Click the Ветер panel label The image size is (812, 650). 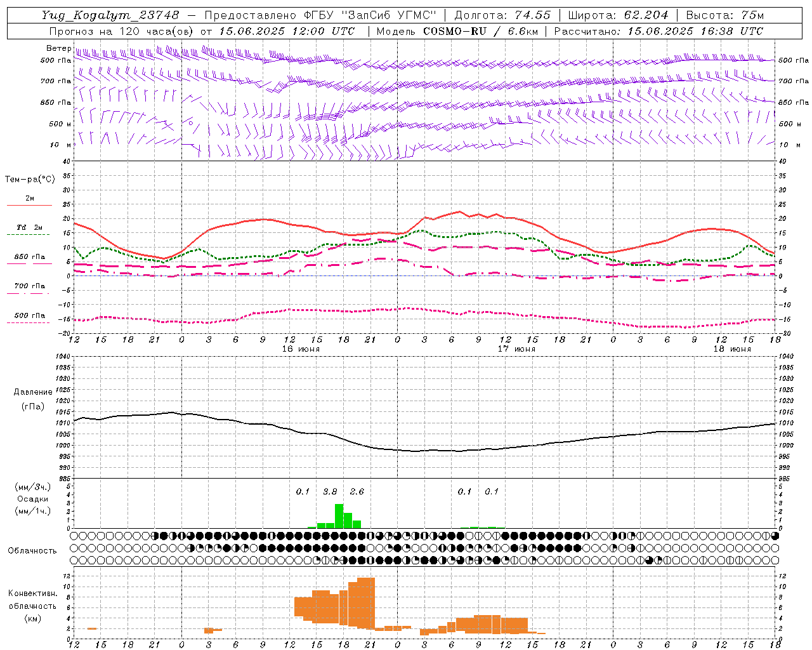tap(58, 48)
